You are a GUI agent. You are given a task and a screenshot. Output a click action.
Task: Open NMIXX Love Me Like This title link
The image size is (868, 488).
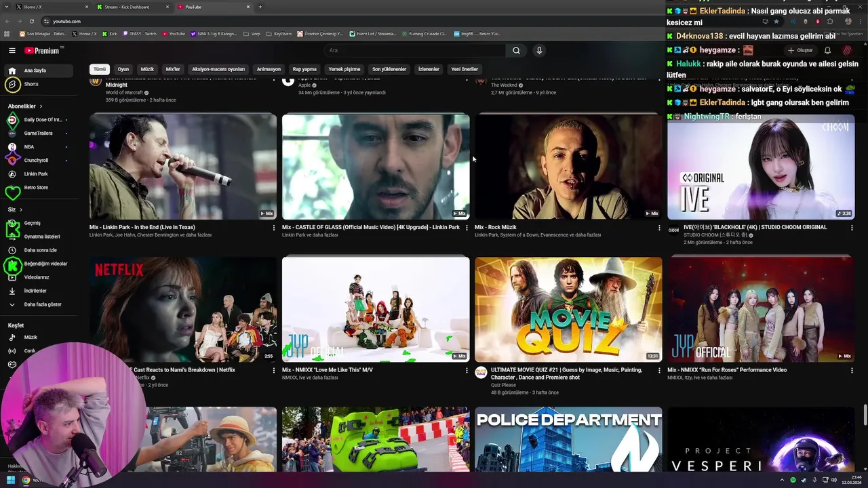[x=328, y=370]
